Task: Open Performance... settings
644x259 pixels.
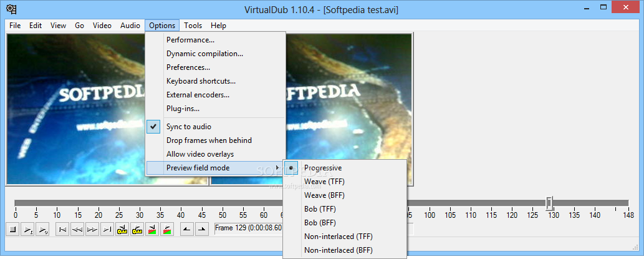Action: (x=216, y=40)
